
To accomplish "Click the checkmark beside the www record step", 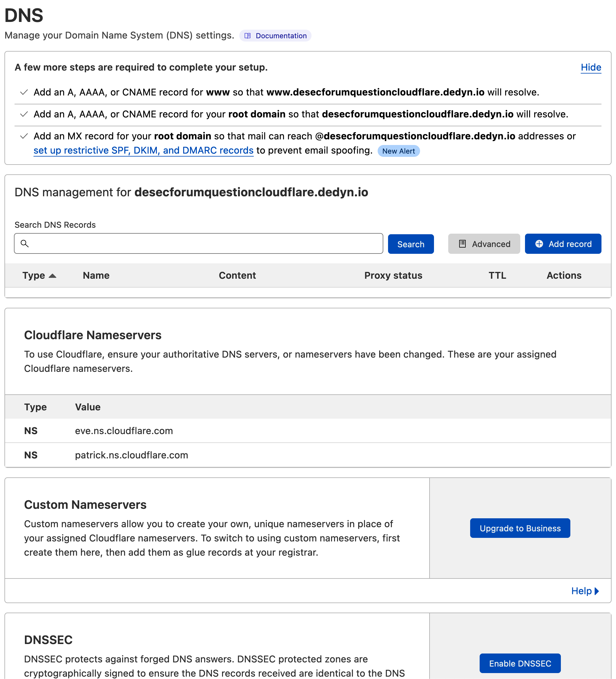I will pyautogui.click(x=24, y=92).
